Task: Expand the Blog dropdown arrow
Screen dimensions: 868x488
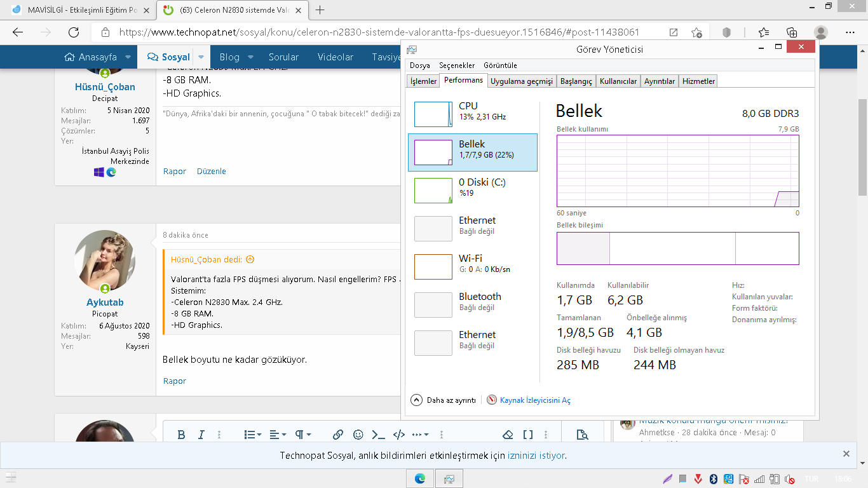Action: (250, 57)
